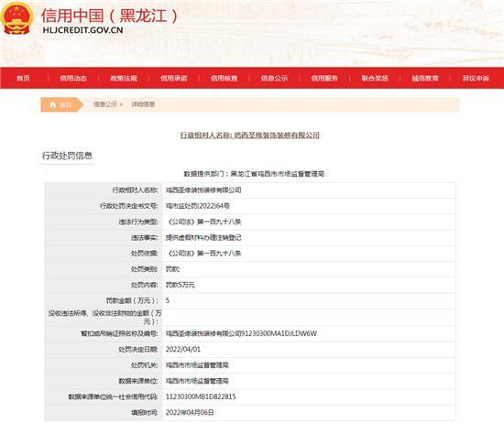
Task: Click the home icon in breadcrumb
Action: tap(53, 104)
